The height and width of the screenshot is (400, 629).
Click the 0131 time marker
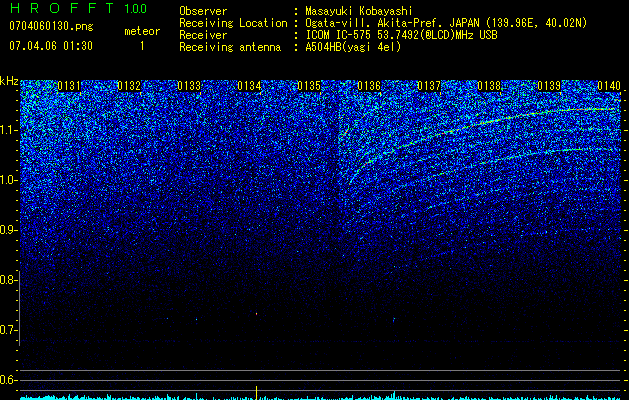(69, 86)
